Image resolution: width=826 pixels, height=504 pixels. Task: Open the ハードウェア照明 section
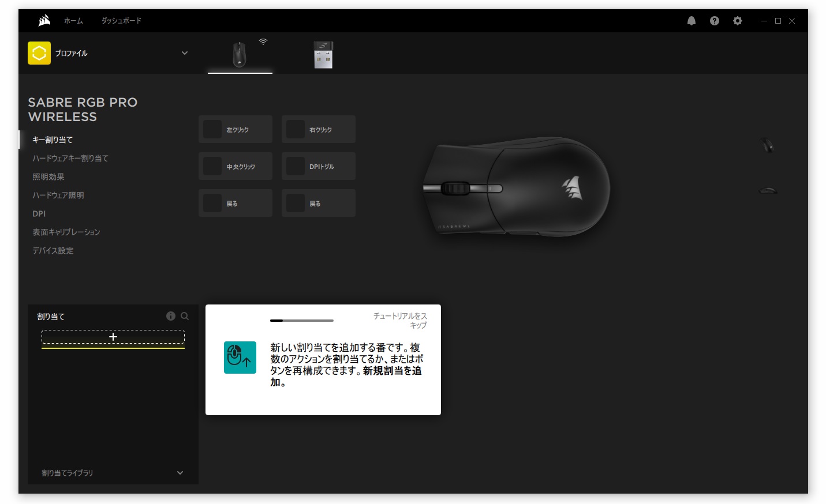(58, 195)
